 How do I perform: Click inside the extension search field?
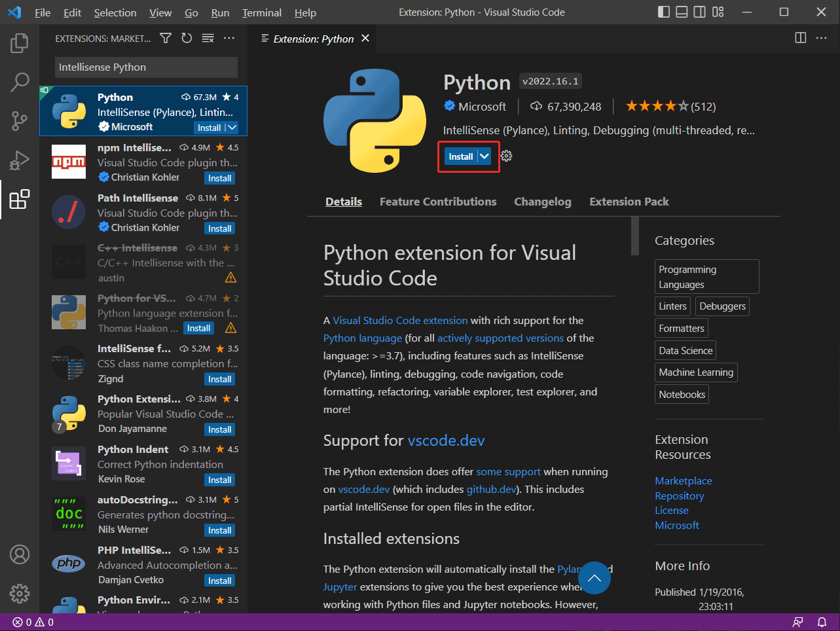(x=145, y=67)
